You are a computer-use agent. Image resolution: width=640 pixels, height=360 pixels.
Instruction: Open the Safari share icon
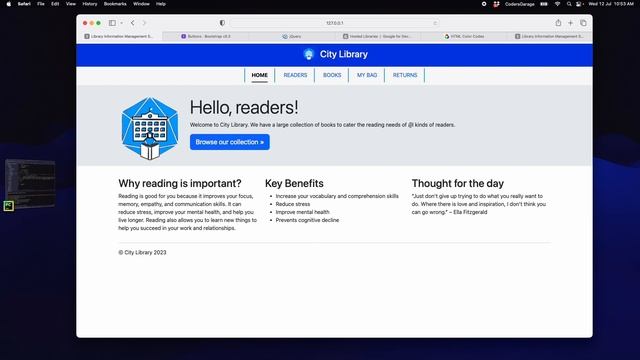[558, 23]
